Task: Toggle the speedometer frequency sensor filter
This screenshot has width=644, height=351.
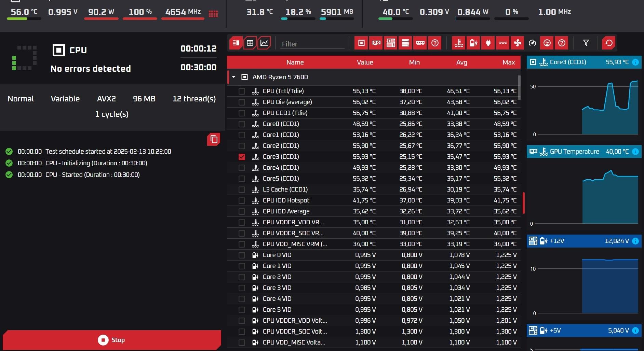Action: (532, 43)
